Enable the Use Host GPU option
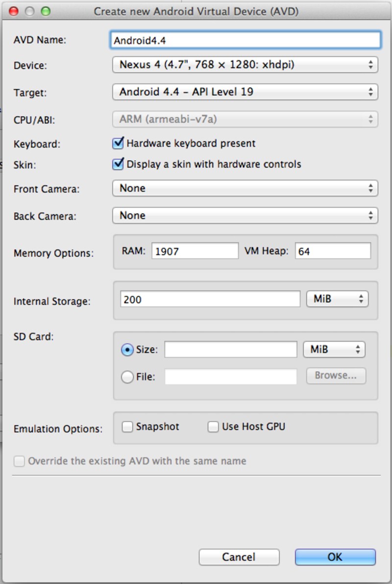 (x=213, y=427)
